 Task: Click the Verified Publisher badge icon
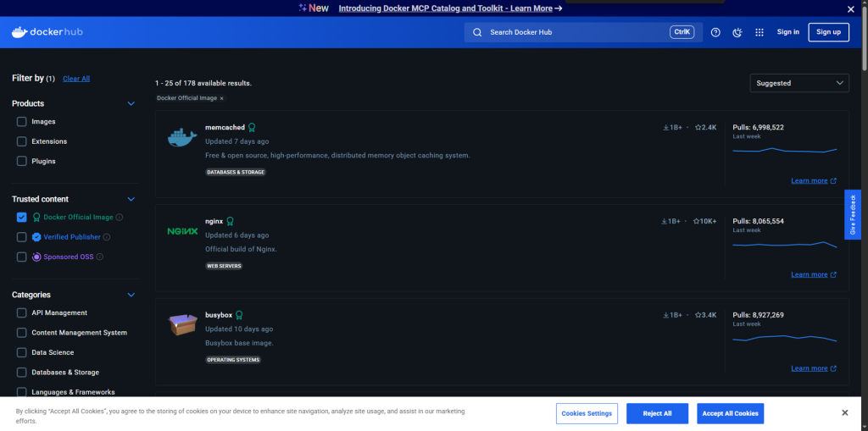point(36,237)
